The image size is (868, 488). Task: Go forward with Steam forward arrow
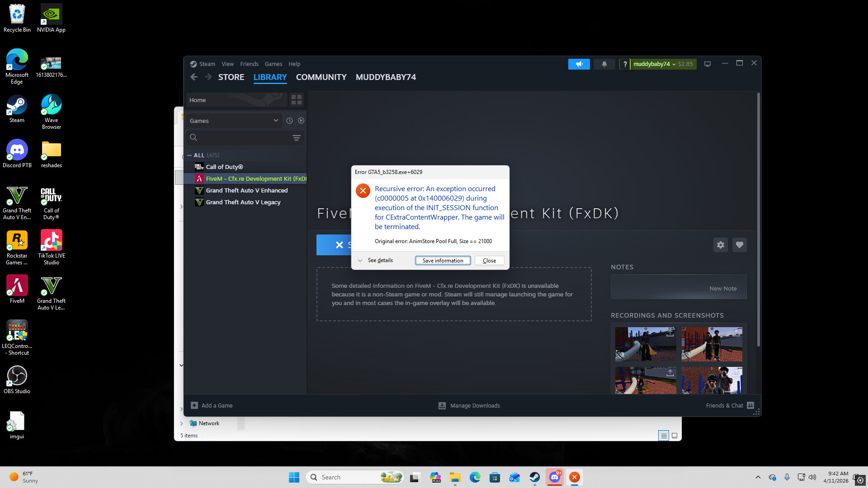pos(208,77)
